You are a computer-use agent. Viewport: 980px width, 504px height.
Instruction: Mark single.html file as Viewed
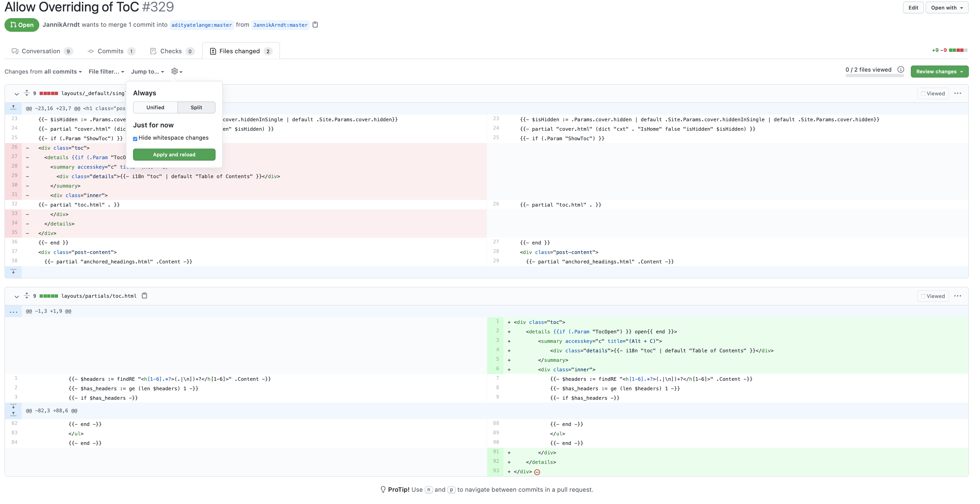coord(933,94)
